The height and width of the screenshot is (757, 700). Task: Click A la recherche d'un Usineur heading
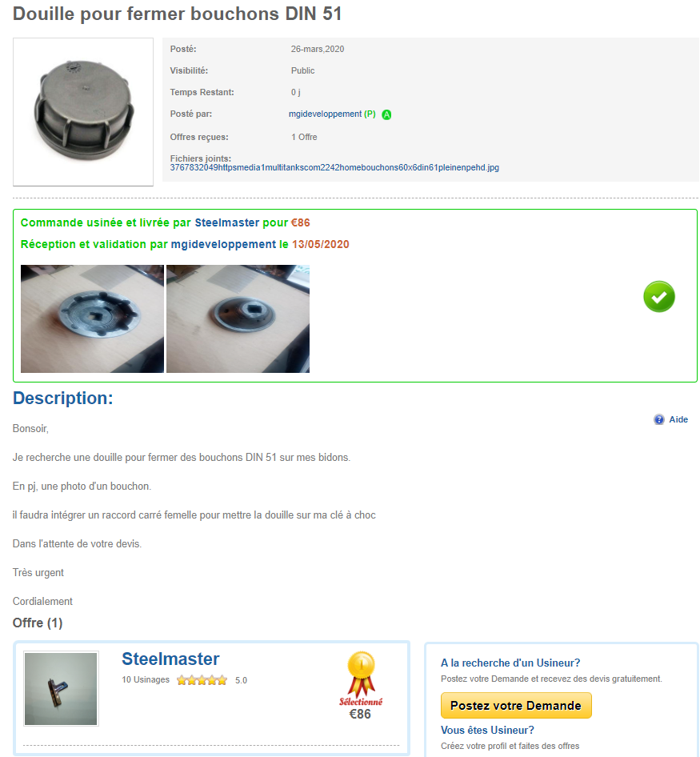510,663
